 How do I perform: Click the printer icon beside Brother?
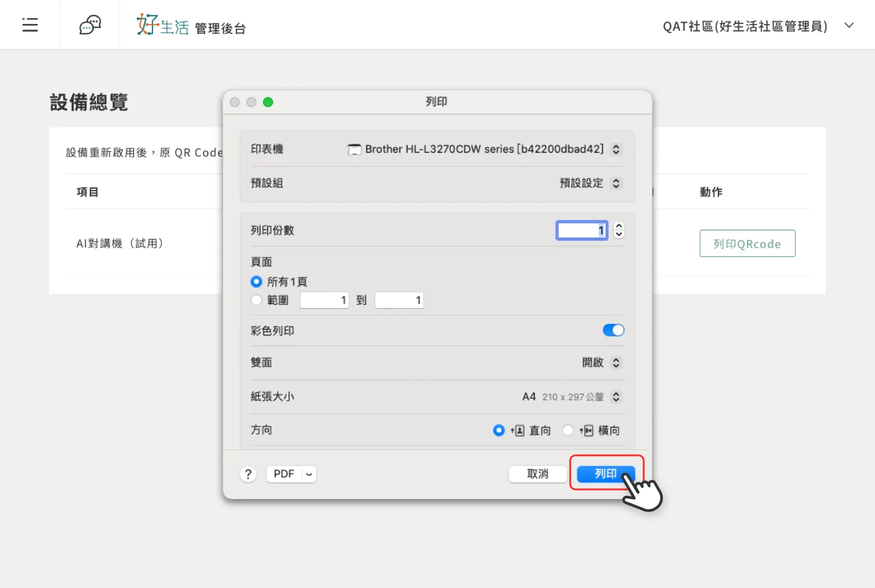(x=354, y=149)
